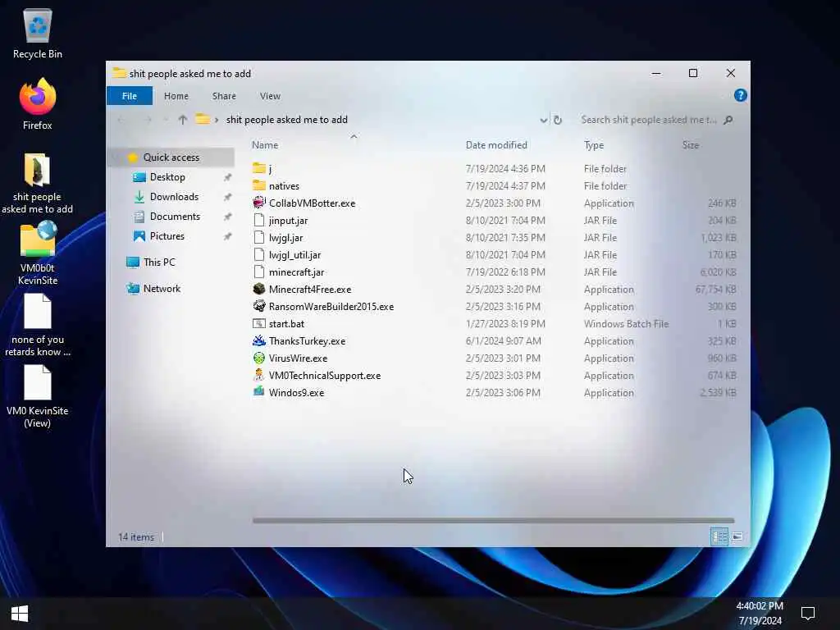The image size is (840, 630).
Task: Sort files by Type column
Action: pos(594,144)
